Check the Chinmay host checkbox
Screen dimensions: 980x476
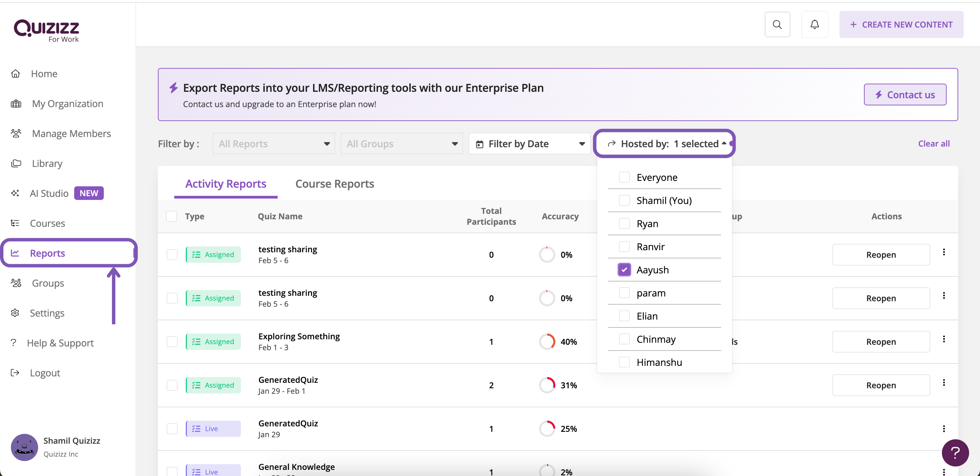[x=624, y=339]
